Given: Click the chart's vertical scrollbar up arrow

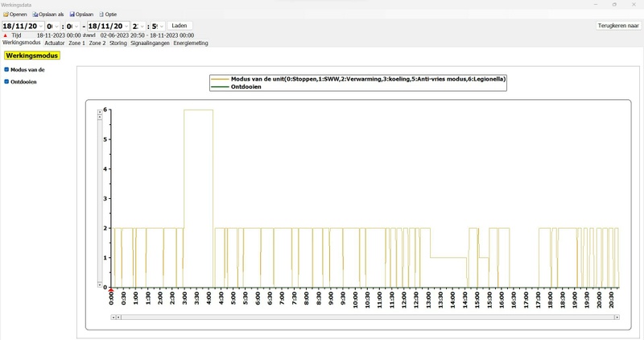Looking at the screenshot, I should click(100, 112).
